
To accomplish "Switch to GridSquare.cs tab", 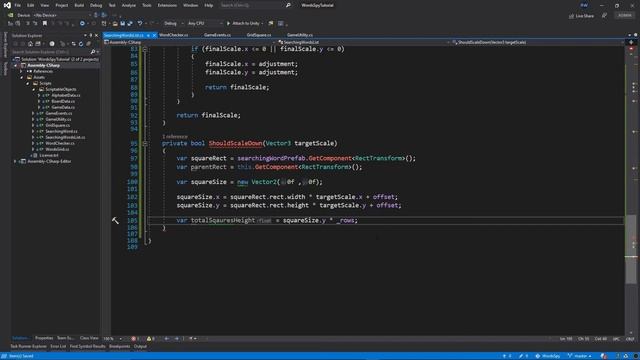I will click(x=259, y=35).
